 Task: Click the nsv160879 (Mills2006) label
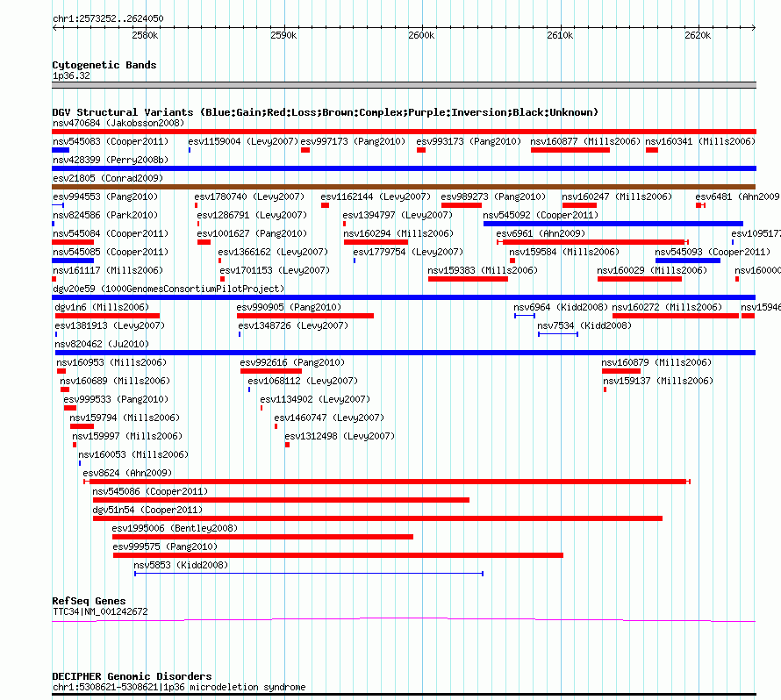656,362
